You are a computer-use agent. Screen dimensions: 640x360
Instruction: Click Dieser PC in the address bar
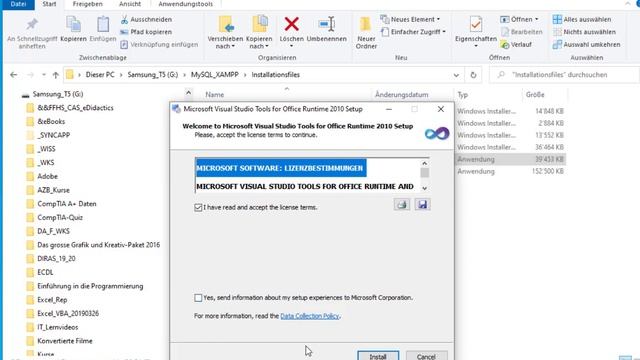coord(100,75)
